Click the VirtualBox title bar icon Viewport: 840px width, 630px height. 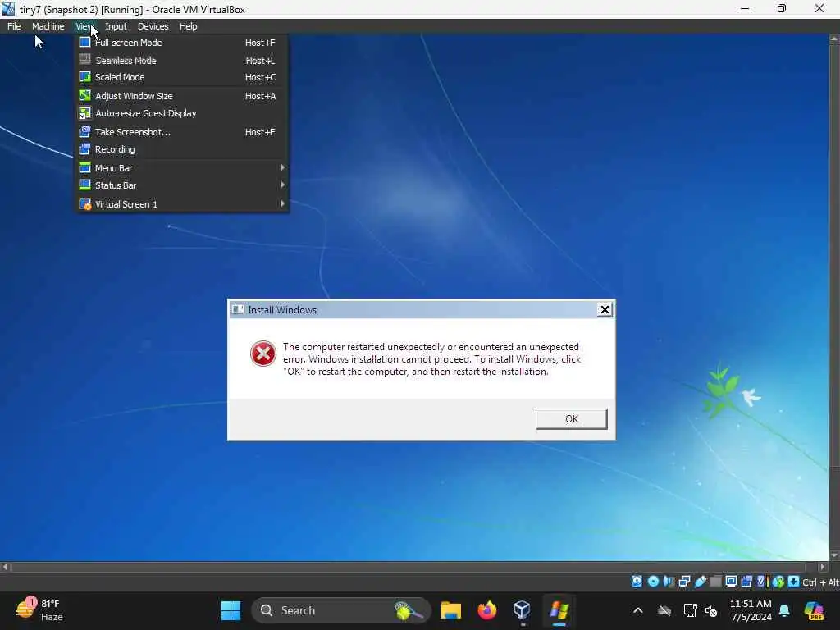coord(8,9)
